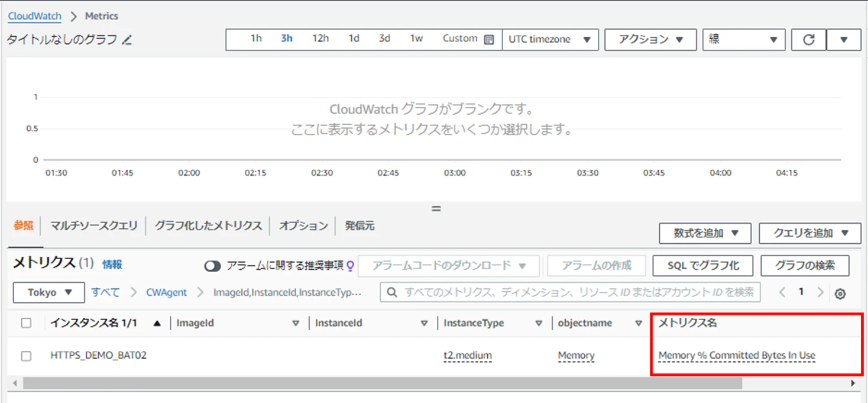Toggle アラームに関する推奨事項 switch
This screenshot has height=403, width=868.
pyautogui.click(x=212, y=266)
